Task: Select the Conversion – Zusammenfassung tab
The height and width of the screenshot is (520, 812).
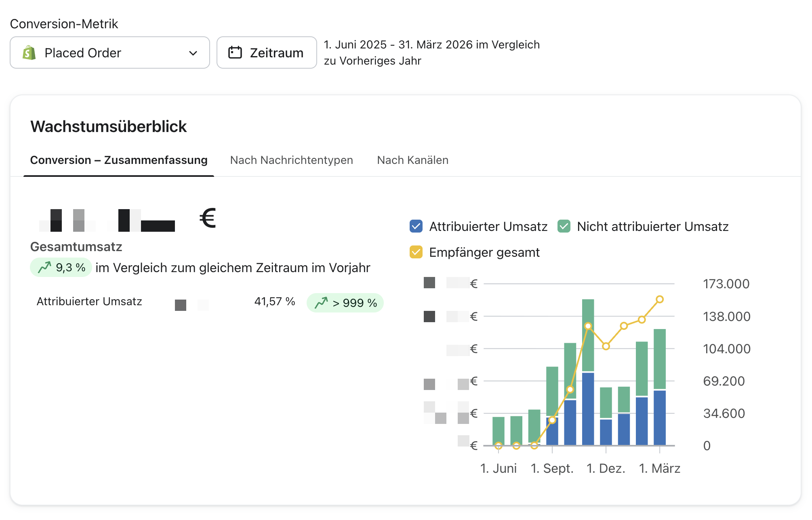Action: tap(119, 160)
